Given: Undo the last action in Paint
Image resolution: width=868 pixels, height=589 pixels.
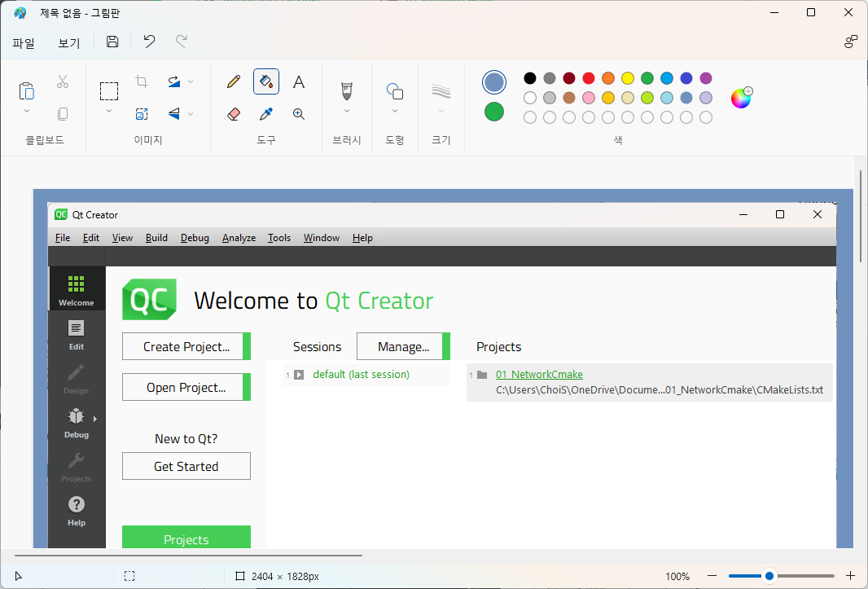Looking at the screenshot, I should (x=150, y=42).
